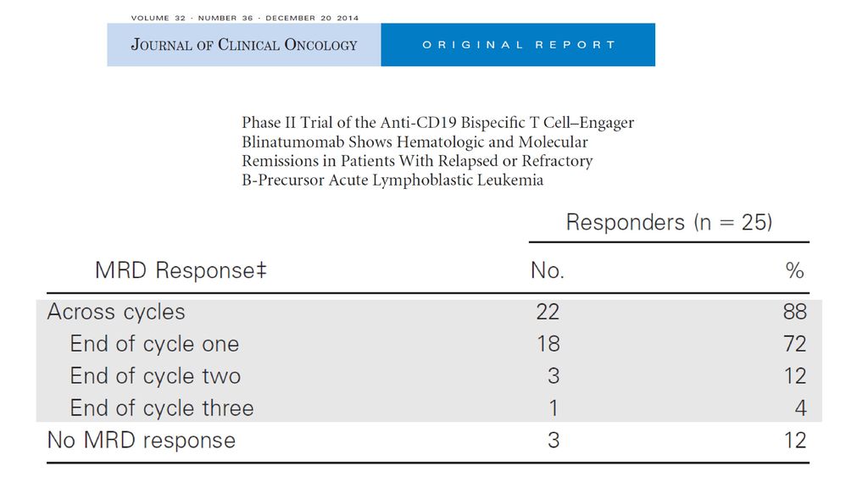This screenshot has width=868, height=488.
Task: Click the 4 percent value for cycle three
Action: pos(800,408)
